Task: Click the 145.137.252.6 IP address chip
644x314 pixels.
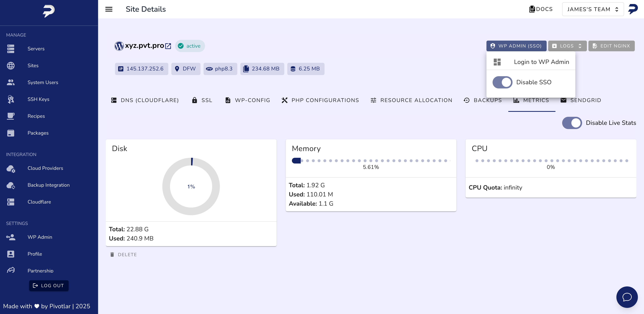Action: coord(141,69)
